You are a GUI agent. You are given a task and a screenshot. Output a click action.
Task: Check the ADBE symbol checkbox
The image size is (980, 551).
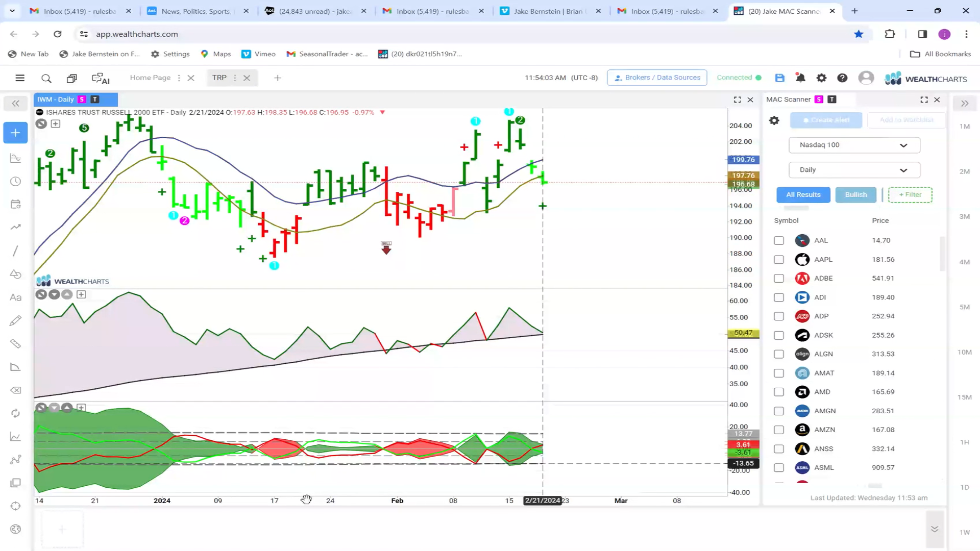pyautogui.click(x=779, y=279)
